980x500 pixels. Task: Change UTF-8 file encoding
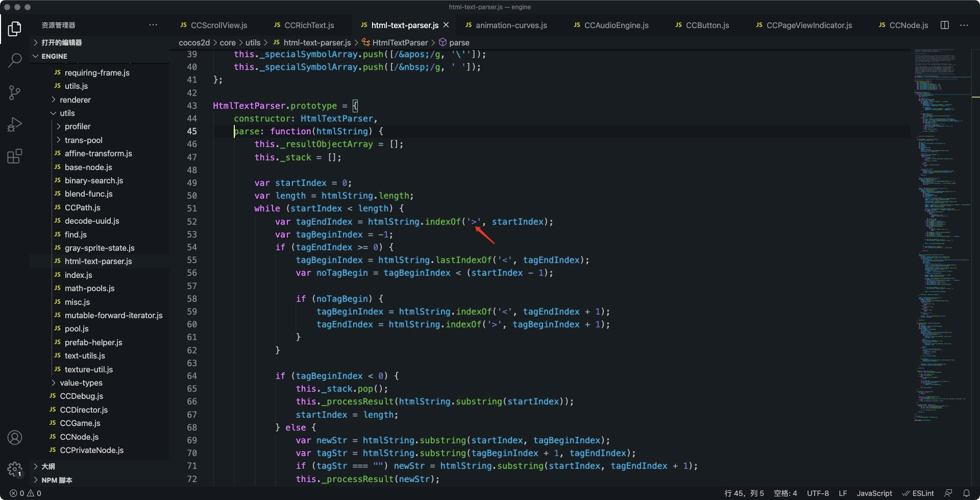pyautogui.click(x=818, y=493)
